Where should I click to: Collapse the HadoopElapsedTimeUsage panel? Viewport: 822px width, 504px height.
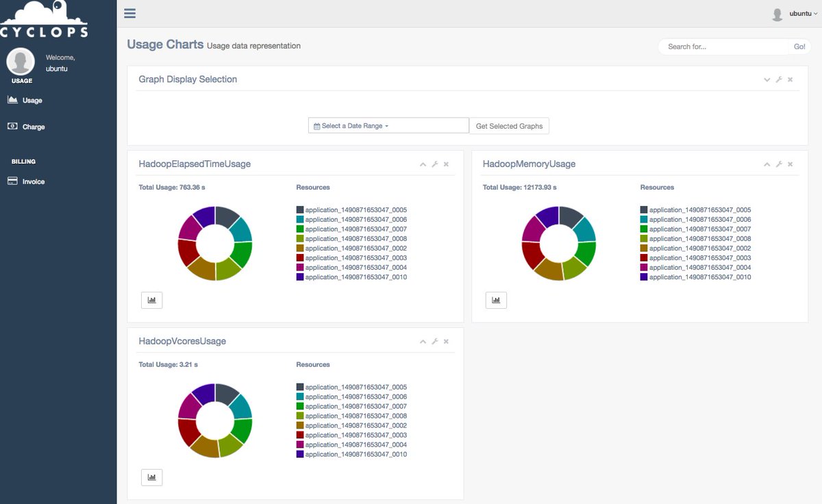[x=423, y=164]
